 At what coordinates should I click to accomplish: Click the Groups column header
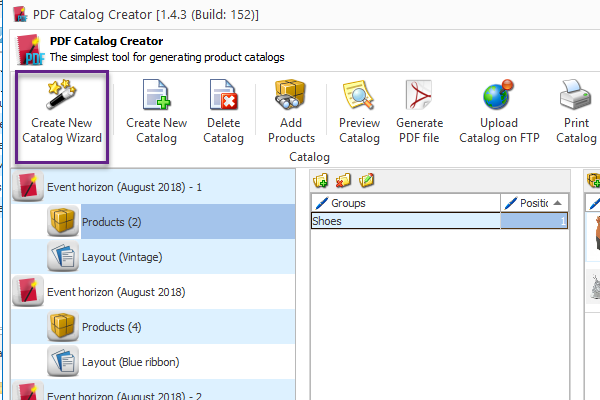[406, 203]
